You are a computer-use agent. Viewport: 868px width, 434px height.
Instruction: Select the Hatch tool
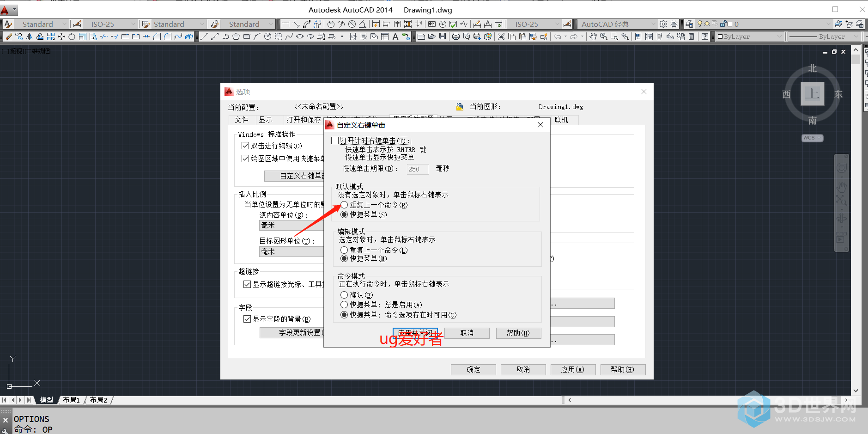(x=353, y=37)
